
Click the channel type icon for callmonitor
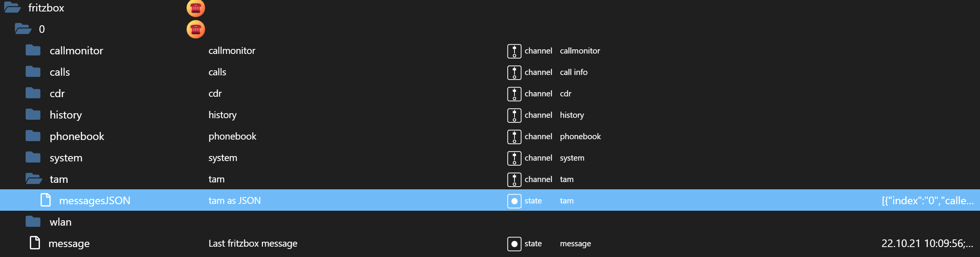[514, 51]
